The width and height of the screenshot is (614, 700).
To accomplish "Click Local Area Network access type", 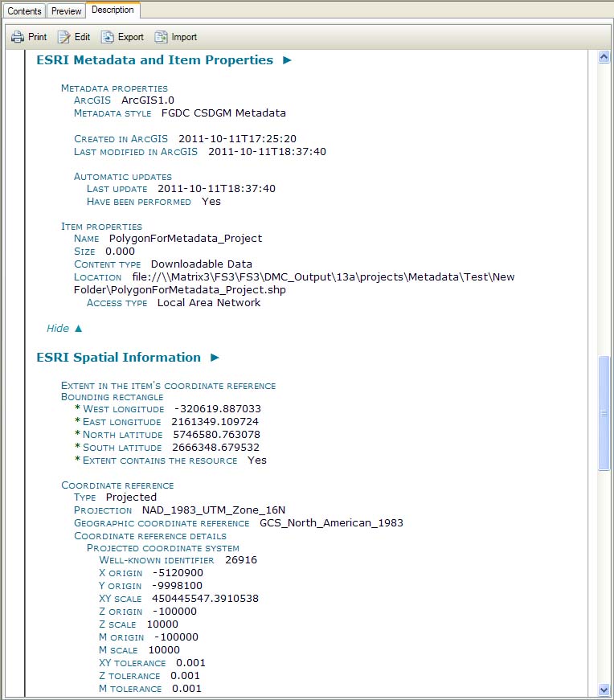I will pyautogui.click(x=208, y=303).
